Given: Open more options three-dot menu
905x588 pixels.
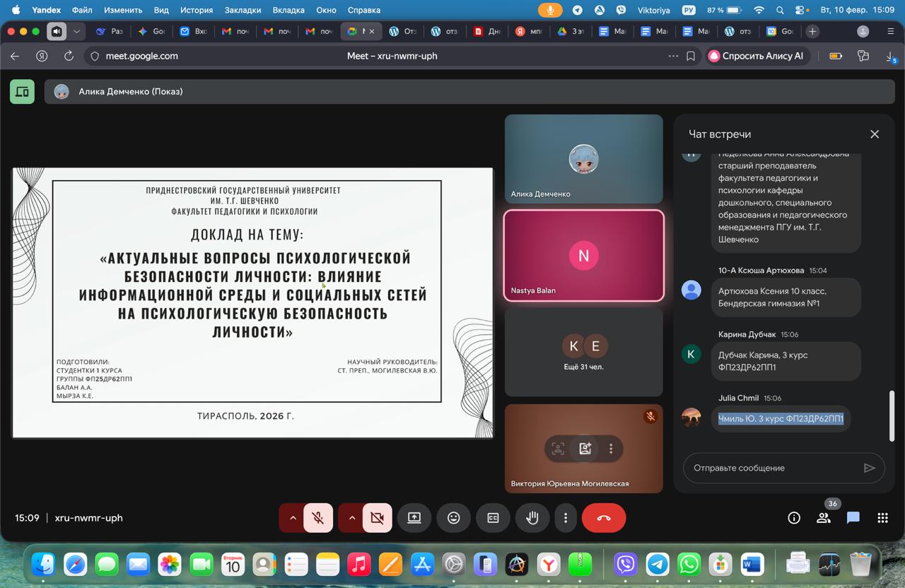Looking at the screenshot, I should click(565, 518).
